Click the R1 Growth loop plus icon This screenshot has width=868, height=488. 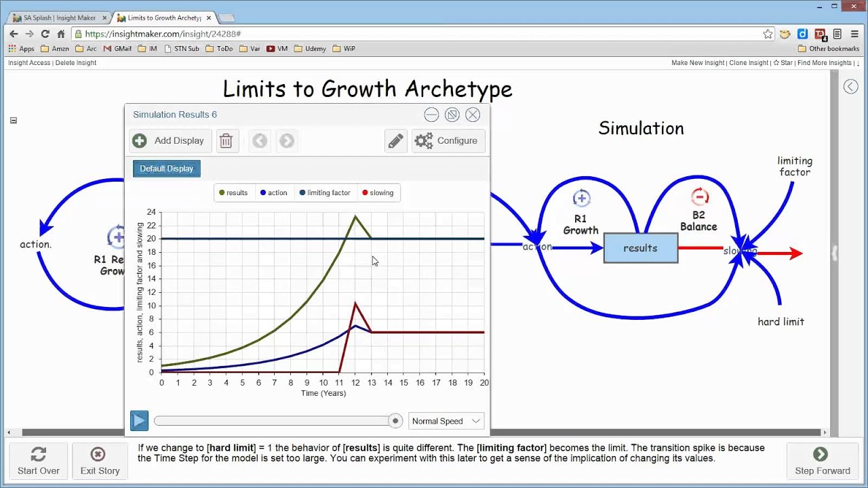click(581, 198)
